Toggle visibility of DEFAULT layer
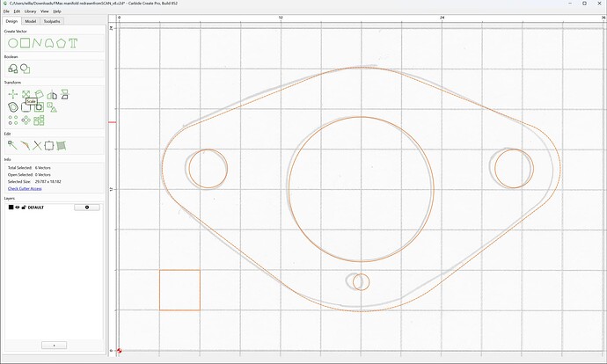Image resolution: width=607 pixels, height=364 pixels. [18, 207]
